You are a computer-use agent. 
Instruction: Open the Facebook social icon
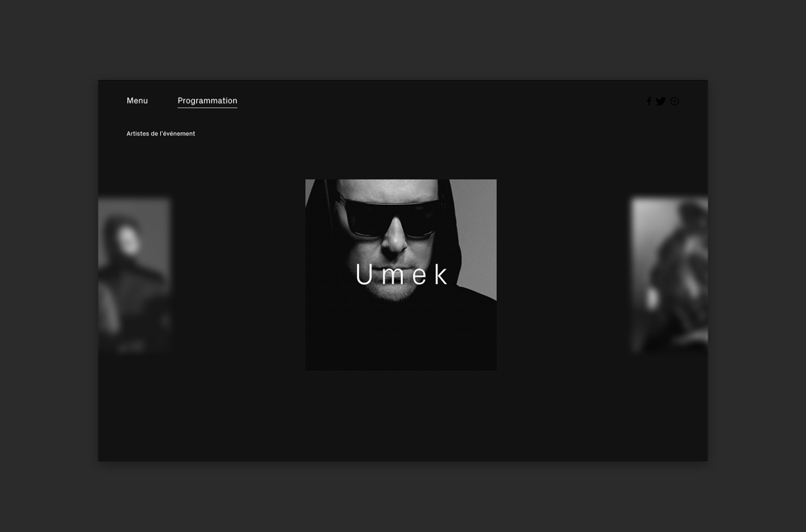point(649,101)
